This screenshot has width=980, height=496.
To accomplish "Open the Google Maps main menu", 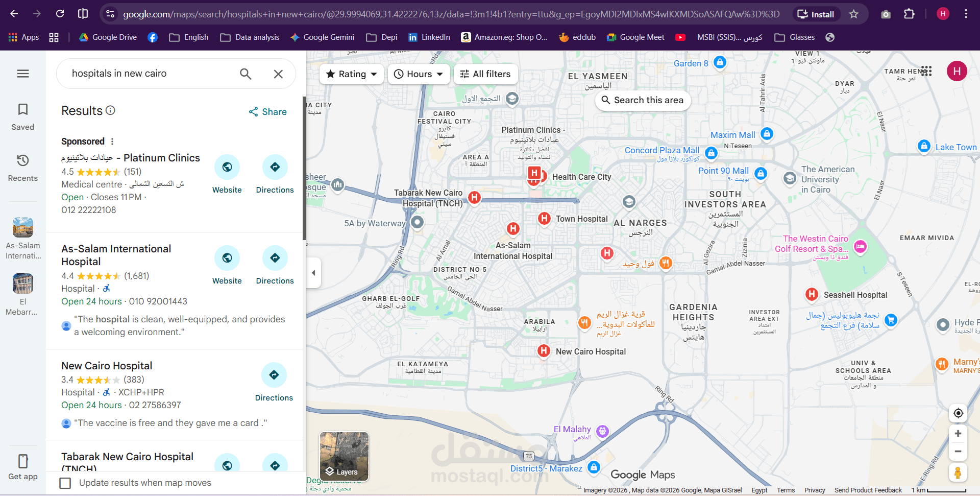I will tap(22, 74).
